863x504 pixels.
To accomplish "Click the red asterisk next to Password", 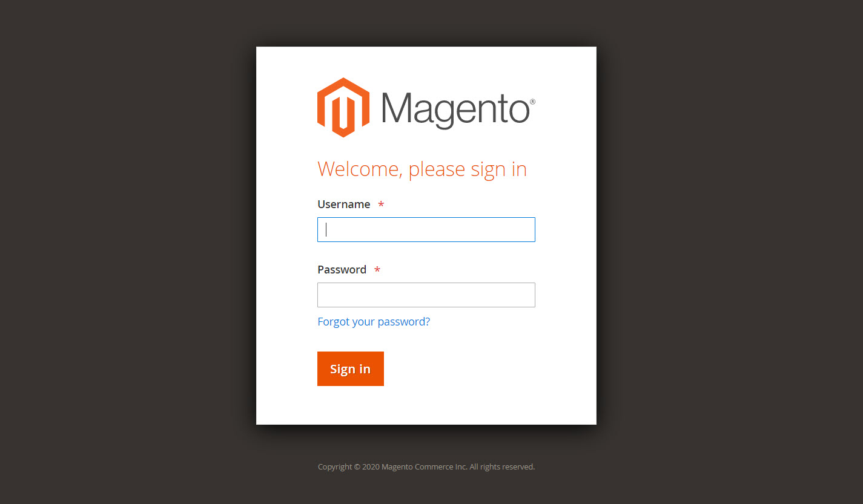I will [x=377, y=270].
